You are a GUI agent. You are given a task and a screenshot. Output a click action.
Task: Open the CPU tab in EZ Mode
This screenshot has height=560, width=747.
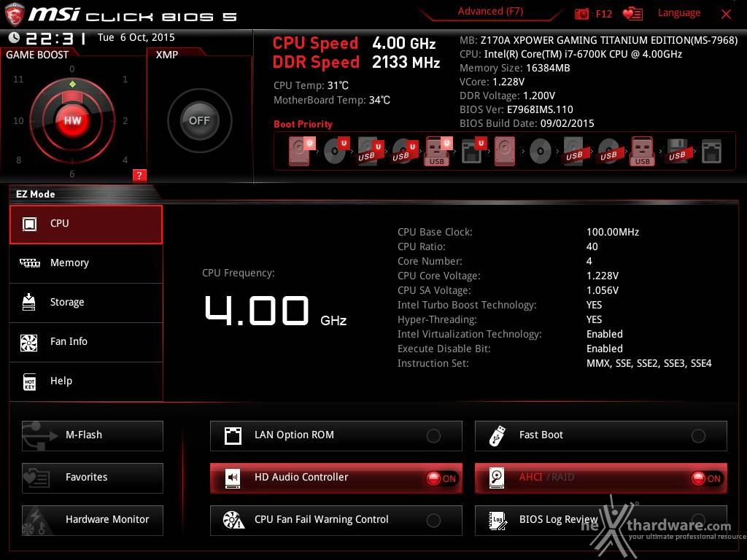click(x=86, y=225)
